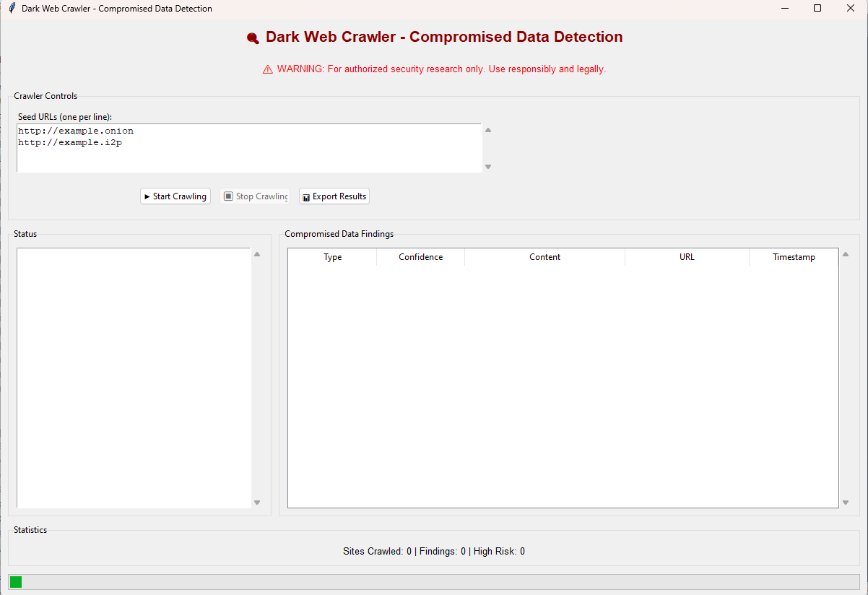Click the magnifier icon beside the main heading
868x595 pixels.
(x=253, y=38)
